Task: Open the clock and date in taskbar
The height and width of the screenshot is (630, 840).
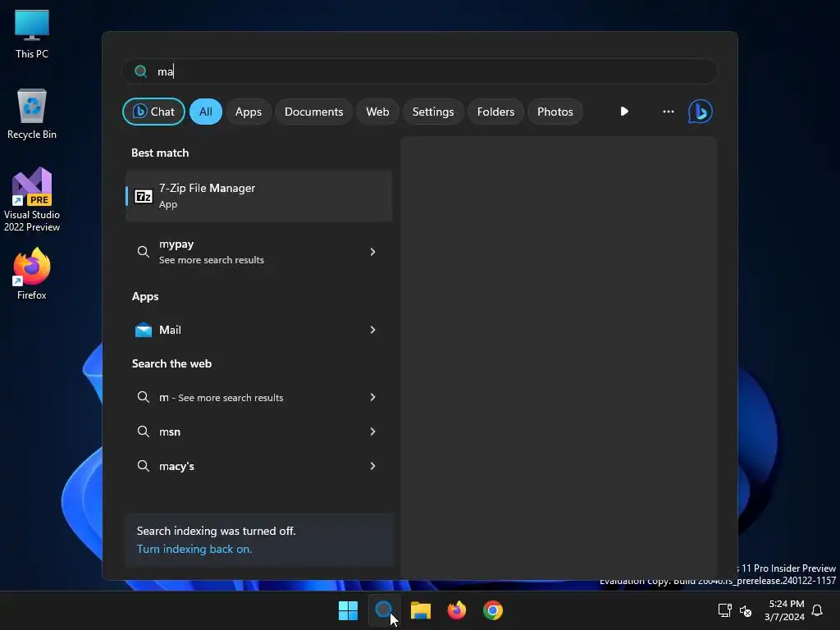Action: click(x=785, y=610)
